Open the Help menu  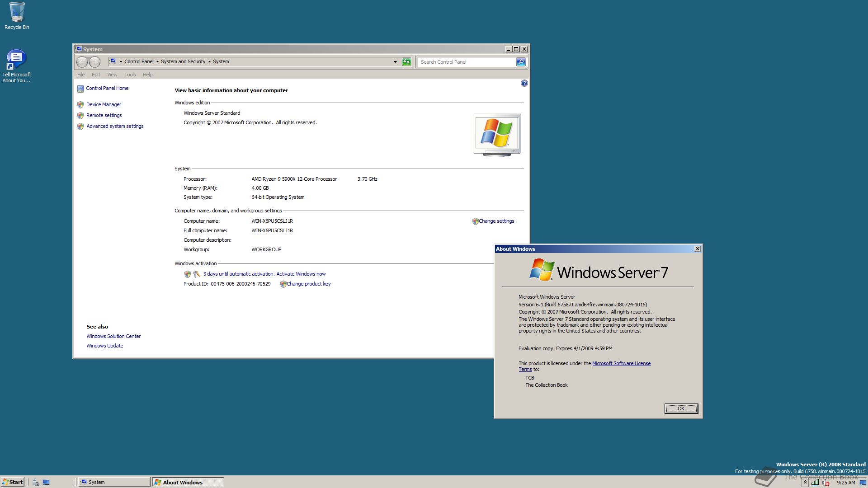(x=148, y=75)
